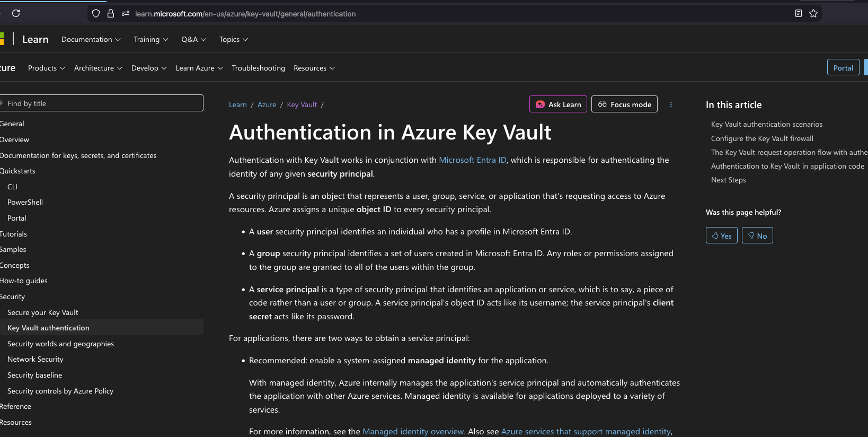868x437 pixels.
Task: Expand the Architecture dropdown
Action: point(98,68)
